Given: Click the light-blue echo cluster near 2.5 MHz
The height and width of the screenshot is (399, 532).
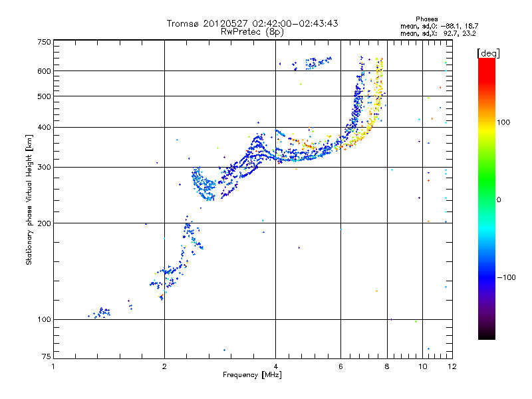Looking at the screenshot, I should tap(203, 184).
